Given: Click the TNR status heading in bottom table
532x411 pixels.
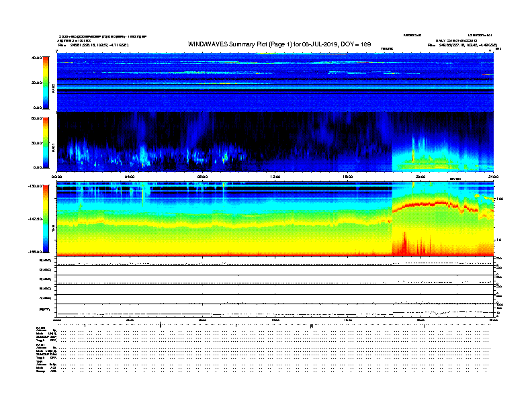Looking at the screenshot, I should (x=39, y=361).
